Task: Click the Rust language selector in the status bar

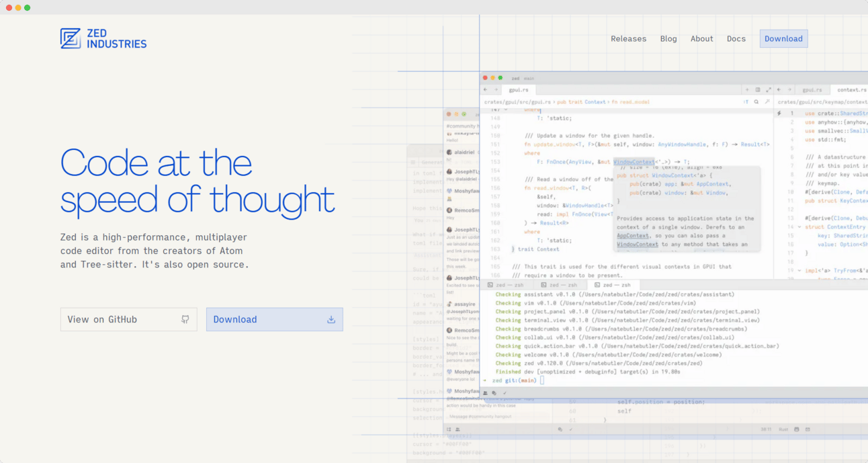Action: coord(783,429)
